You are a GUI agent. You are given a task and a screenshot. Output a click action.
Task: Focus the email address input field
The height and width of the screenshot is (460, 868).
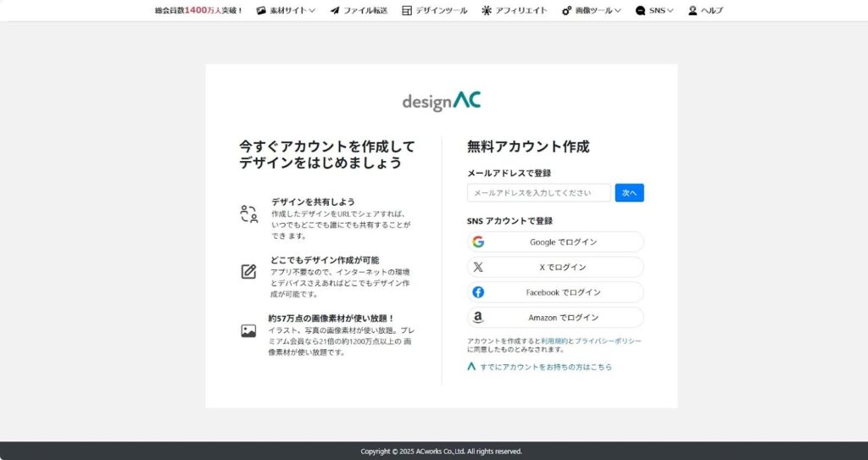(538, 193)
